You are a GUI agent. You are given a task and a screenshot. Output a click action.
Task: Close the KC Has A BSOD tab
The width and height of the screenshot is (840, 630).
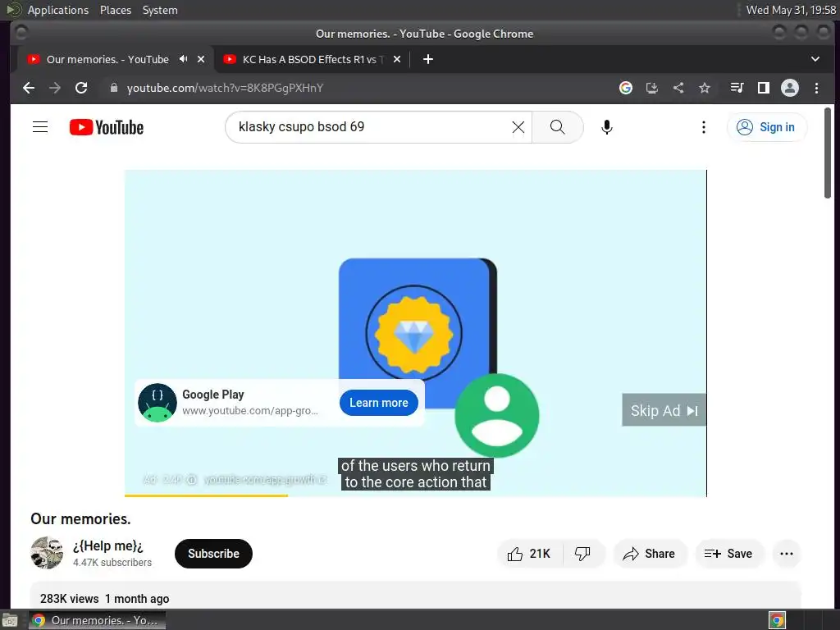tap(397, 59)
